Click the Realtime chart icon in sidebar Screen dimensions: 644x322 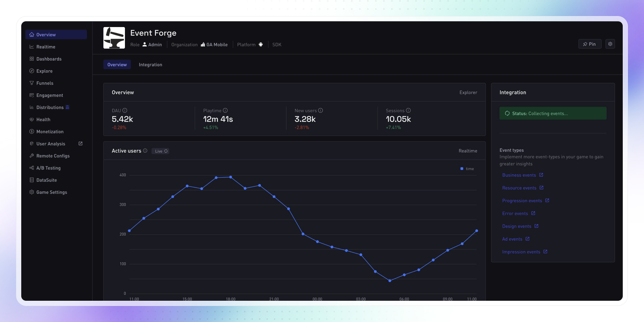32,47
